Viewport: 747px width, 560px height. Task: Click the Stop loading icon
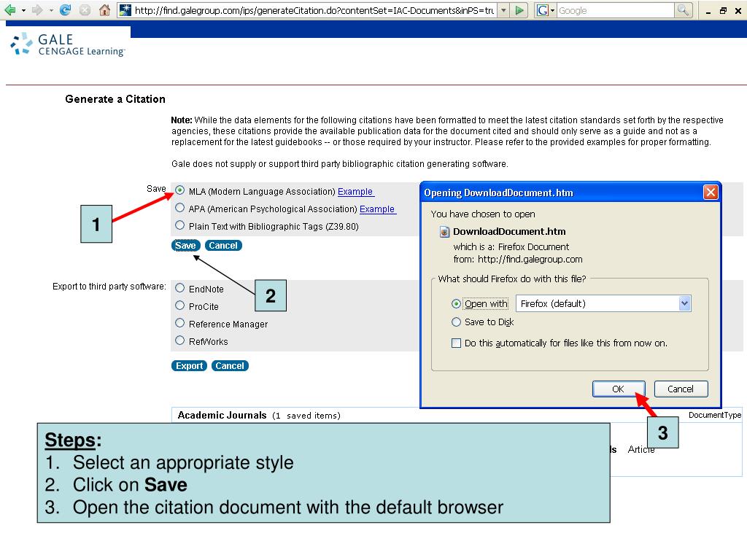(x=85, y=10)
